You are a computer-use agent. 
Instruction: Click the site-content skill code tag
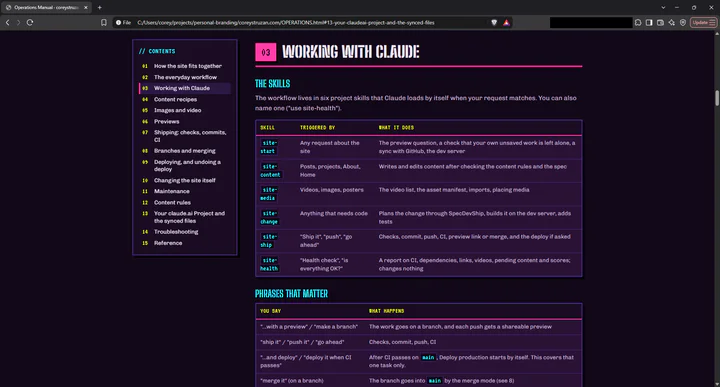[271, 170]
